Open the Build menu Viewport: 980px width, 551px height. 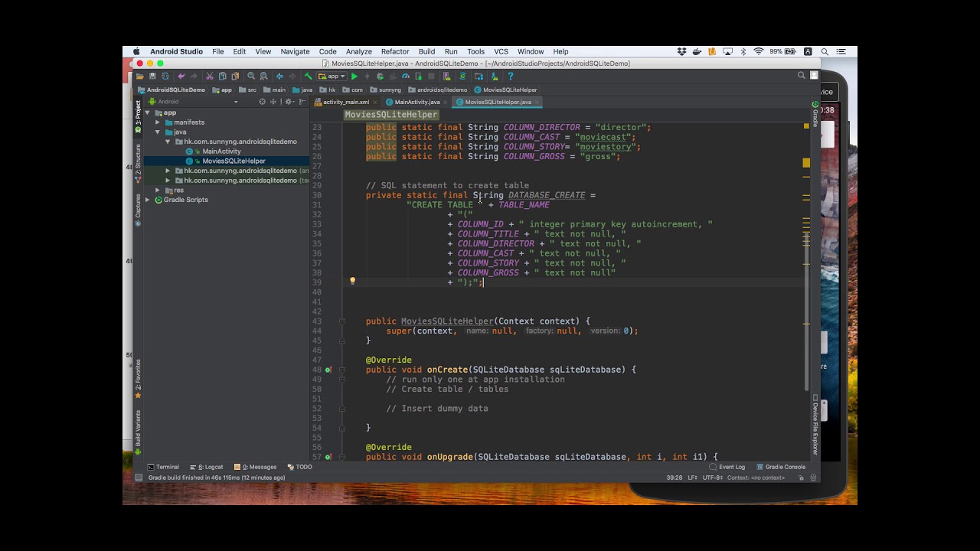[426, 51]
